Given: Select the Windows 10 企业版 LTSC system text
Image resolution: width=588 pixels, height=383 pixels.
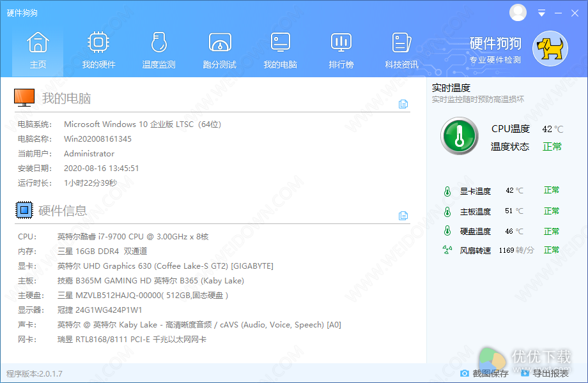Looking at the screenshot, I should click(x=143, y=124).
